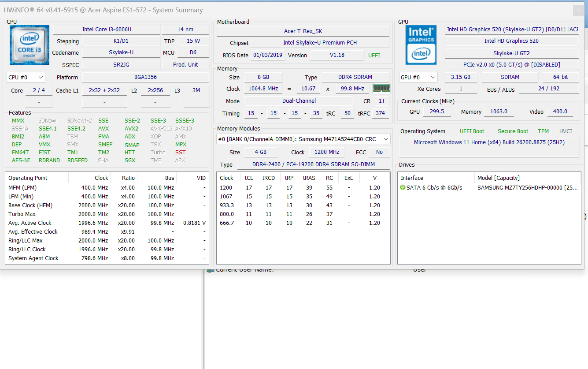Select the System Agent Clock row
Viewport: 588px width, 369px height.
click(x=107, y=258)
